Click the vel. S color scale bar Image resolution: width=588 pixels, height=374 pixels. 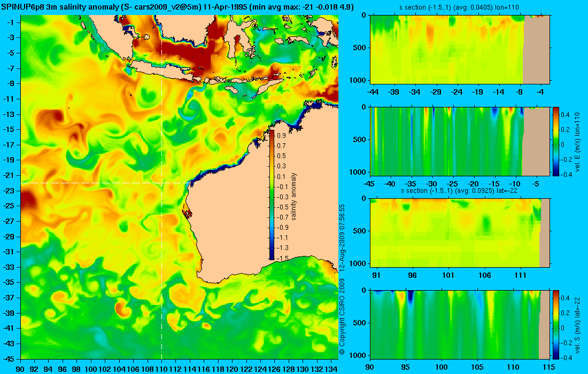point(556,324)
